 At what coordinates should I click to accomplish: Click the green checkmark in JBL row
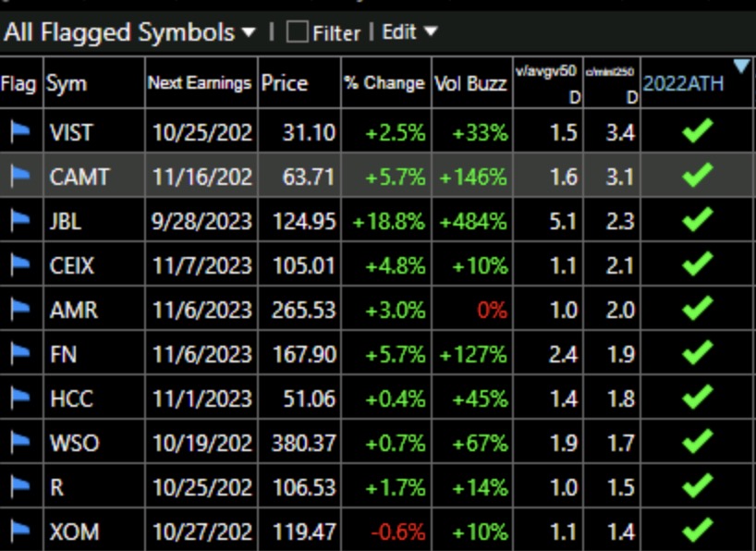click(698, 219)
